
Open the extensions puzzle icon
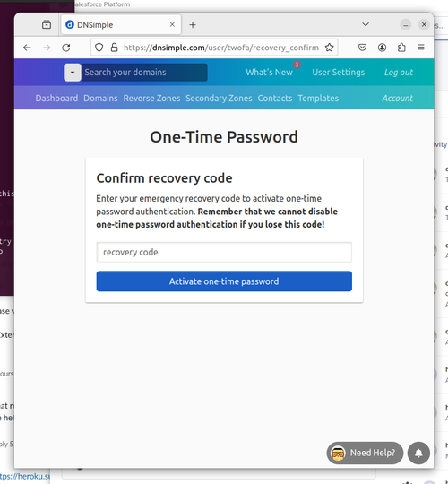(x=401, y=48)
